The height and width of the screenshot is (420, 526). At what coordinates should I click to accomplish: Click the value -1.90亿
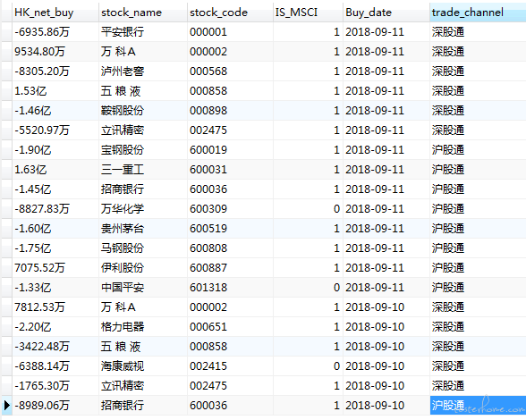pyautogui.click(x=32, y=150)
